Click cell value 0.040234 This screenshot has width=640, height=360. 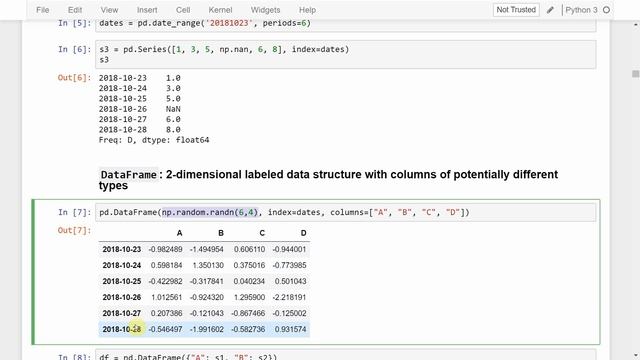249,281
